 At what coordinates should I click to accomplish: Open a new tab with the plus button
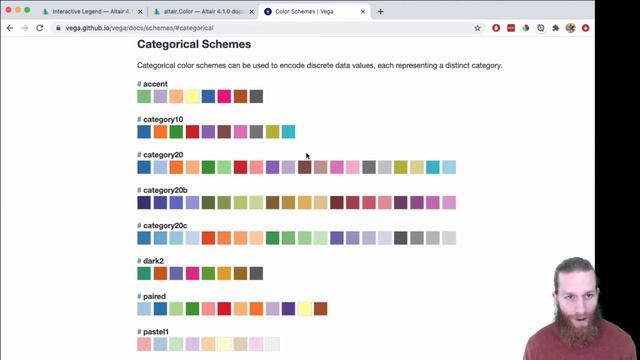tap(380, 11)
